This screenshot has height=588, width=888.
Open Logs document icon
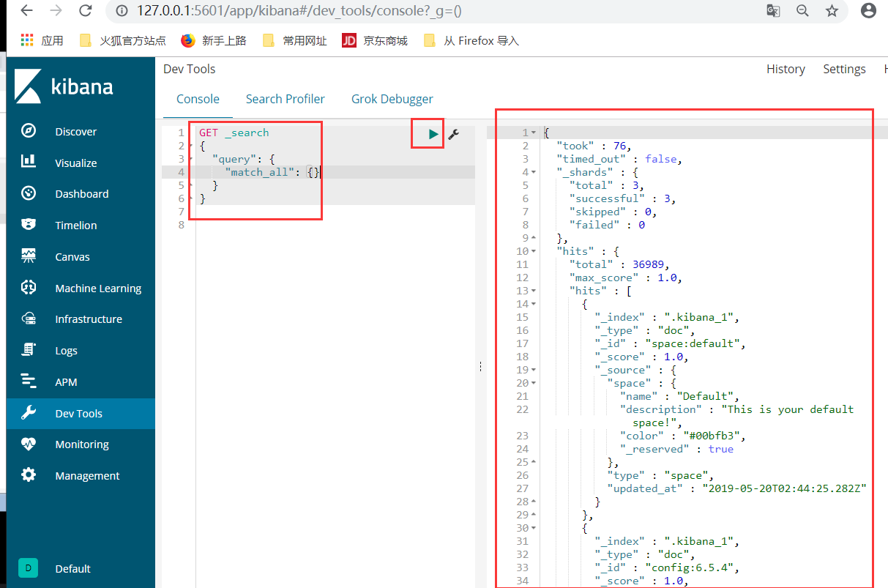(x=29, y=350)
